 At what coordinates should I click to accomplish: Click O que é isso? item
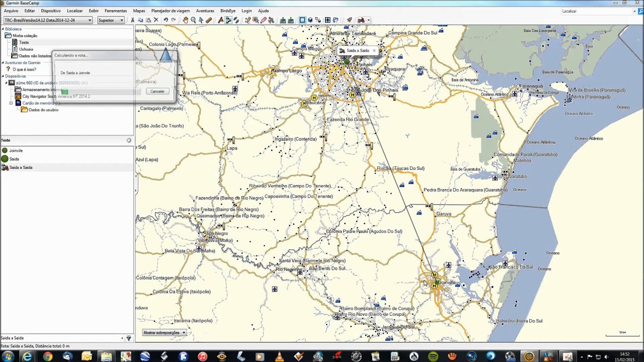(24, 69)
